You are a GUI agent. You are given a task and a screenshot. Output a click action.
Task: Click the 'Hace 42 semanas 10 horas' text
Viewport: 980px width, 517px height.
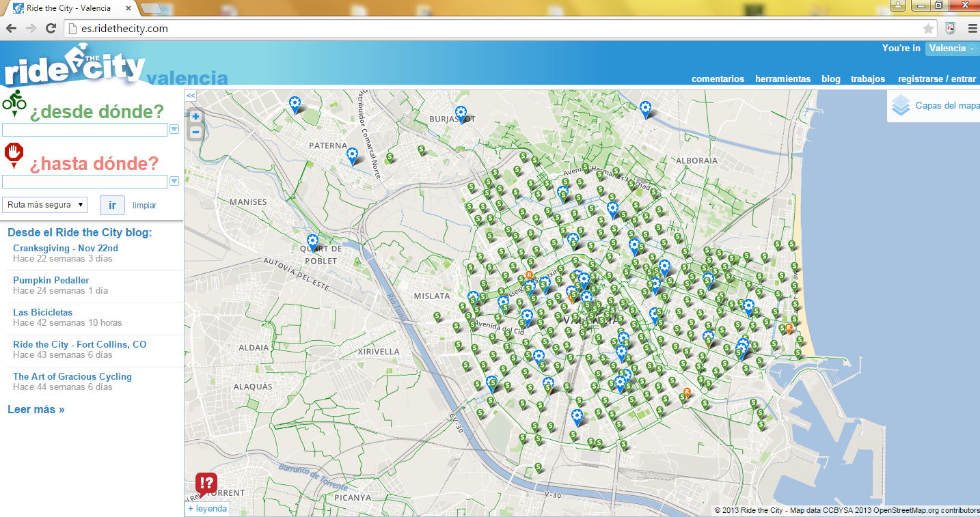pyautogui.click(x=68, y=323)
